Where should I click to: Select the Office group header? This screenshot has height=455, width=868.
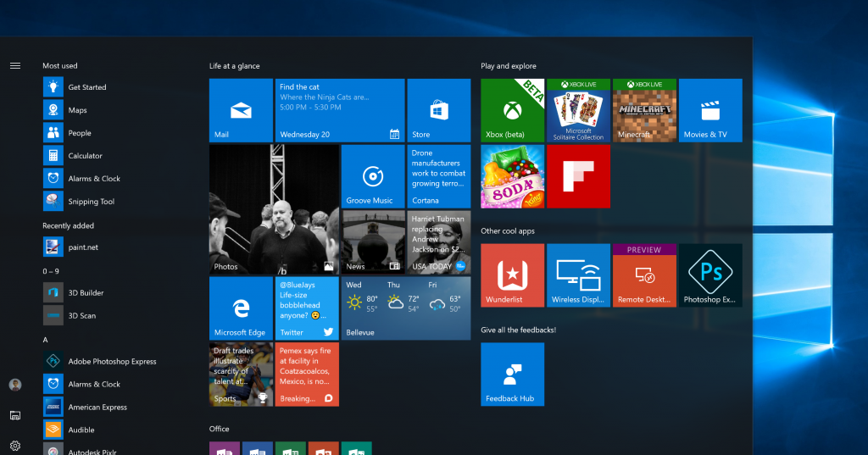click(220, 429)
